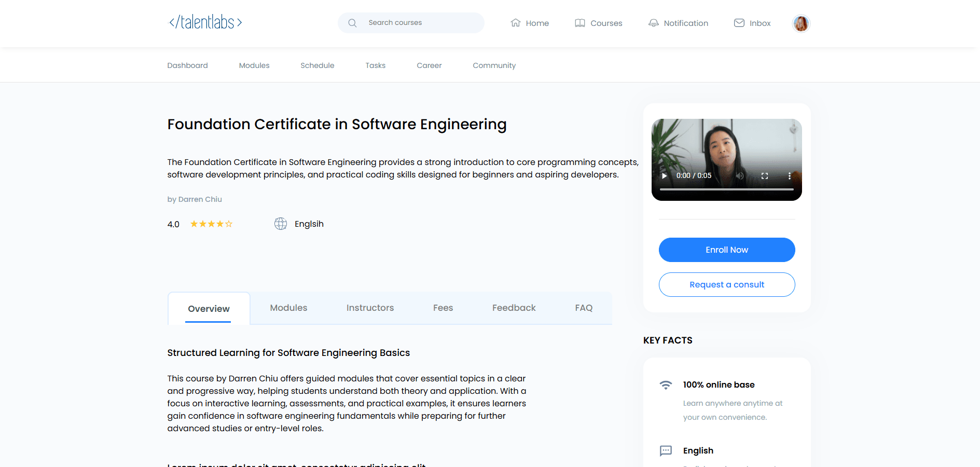Open the video more options menu
The image size is (980, 467).
tap(790, 176)
